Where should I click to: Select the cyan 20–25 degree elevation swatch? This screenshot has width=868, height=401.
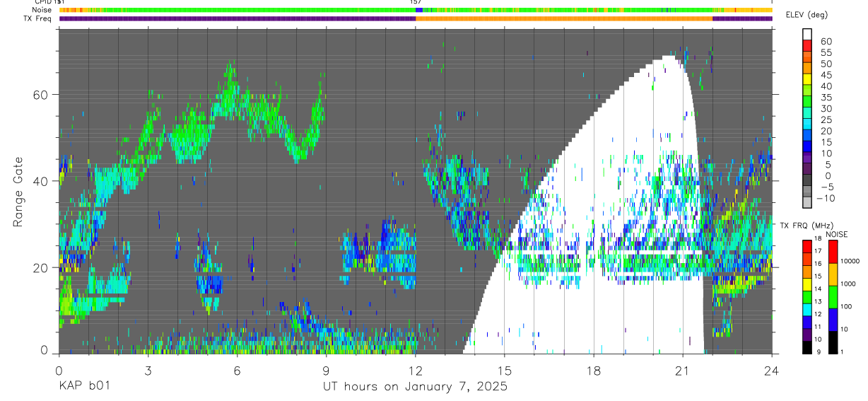point(807,124)
